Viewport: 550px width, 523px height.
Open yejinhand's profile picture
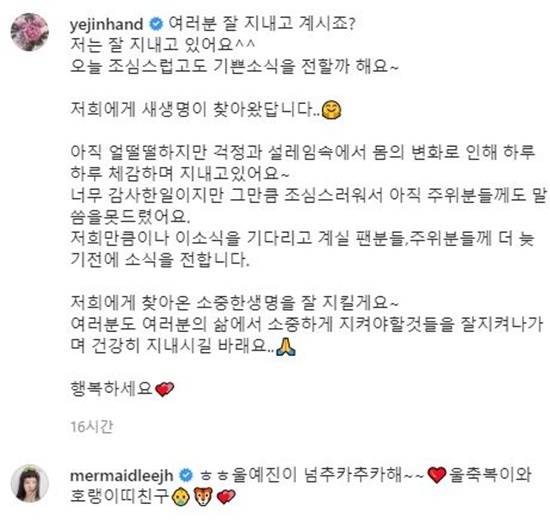30,32
